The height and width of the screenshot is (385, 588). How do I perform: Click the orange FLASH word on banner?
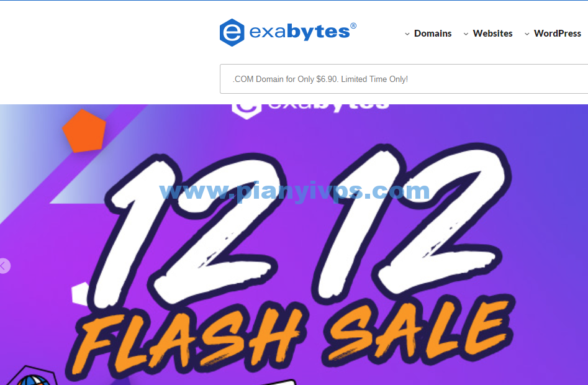pyautogui.click(x=185, y=337)
